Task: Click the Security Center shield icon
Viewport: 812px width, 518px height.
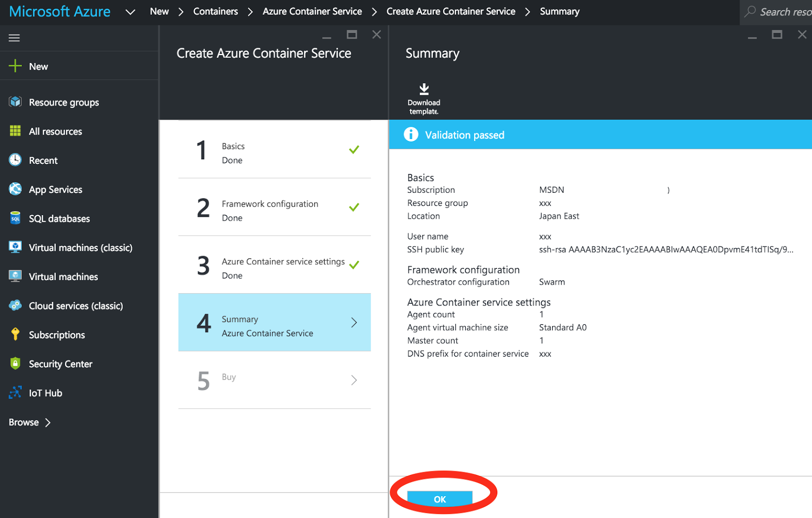Action: (15, 363)
